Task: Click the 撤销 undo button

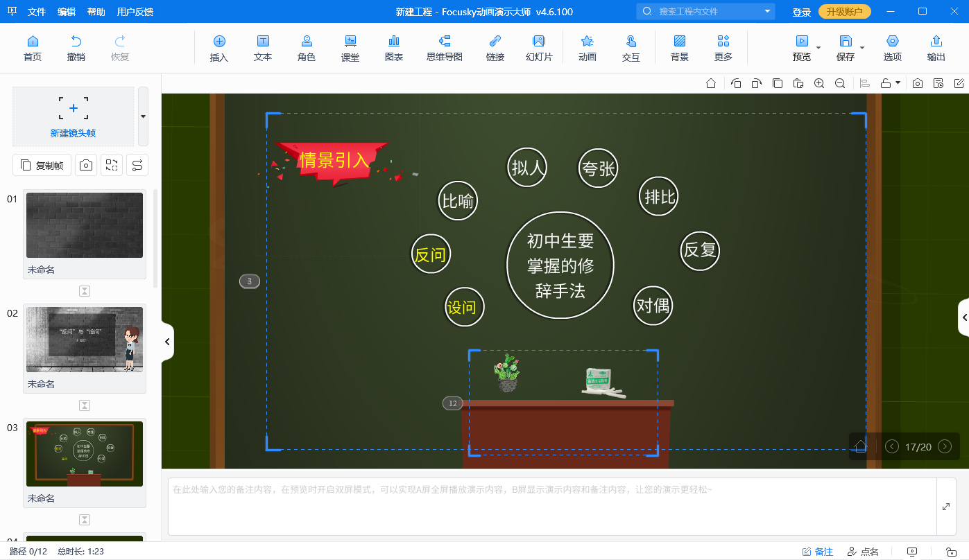Action: click(76, 48)
